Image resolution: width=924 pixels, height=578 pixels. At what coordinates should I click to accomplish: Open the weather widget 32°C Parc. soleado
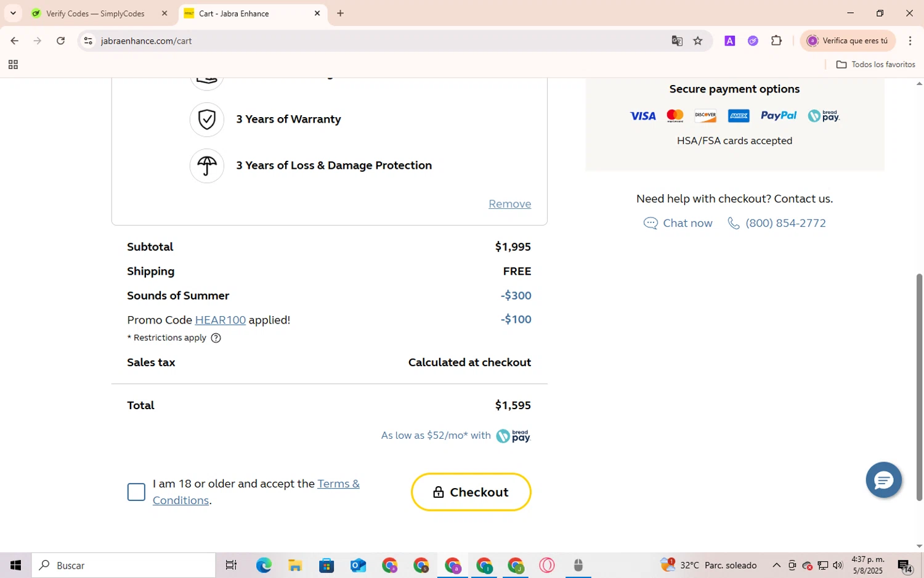[x=708, y=565]
